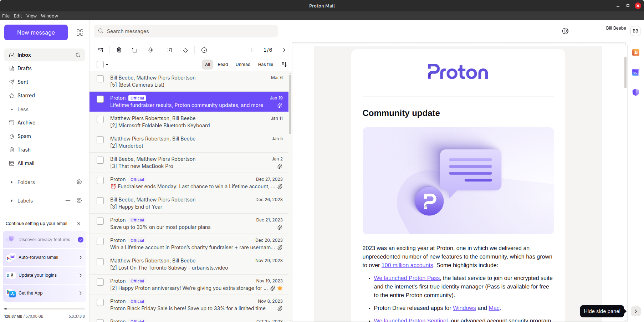
Task: Check That new MacBook Pro email
Action: 100,160
